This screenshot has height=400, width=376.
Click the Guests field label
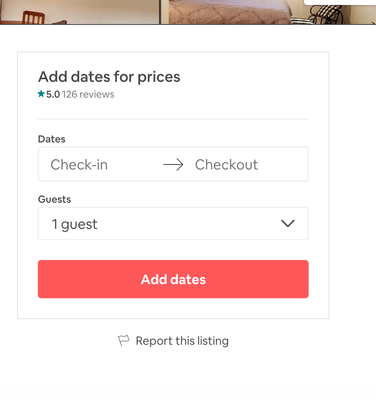pyautogui.click(x=54, y=199)
